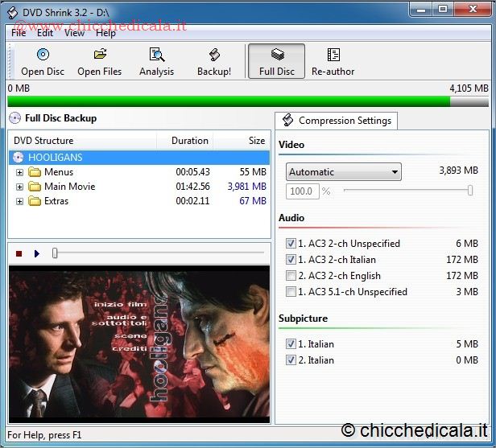Screen dimensions: 496x448
Task: Open the Automatic video compression dropdown
Action: pyautogui.click(x=394, y=172)
